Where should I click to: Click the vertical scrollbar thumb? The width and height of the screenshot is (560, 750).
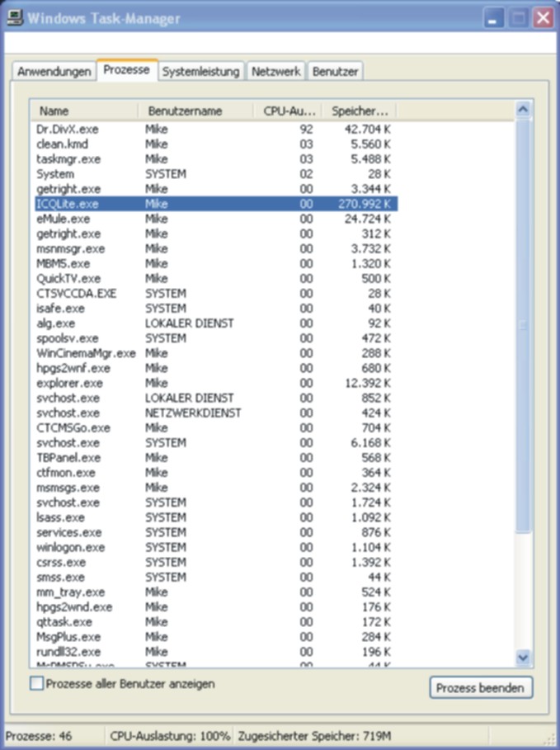point(523,325)
